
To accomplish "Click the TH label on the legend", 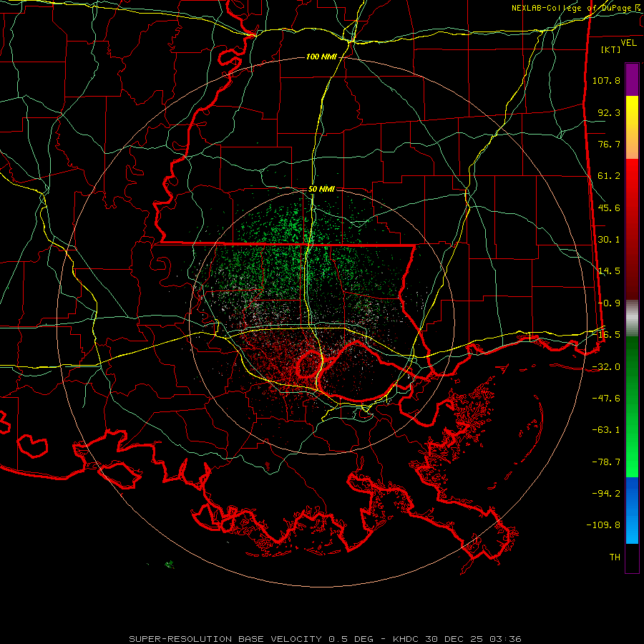I will (615, 557).
